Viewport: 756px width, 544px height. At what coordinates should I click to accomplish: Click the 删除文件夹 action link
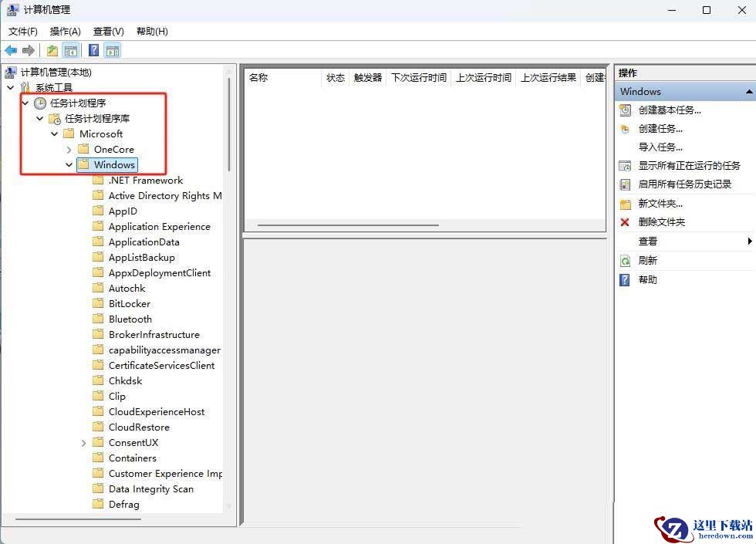click(662, 222)
